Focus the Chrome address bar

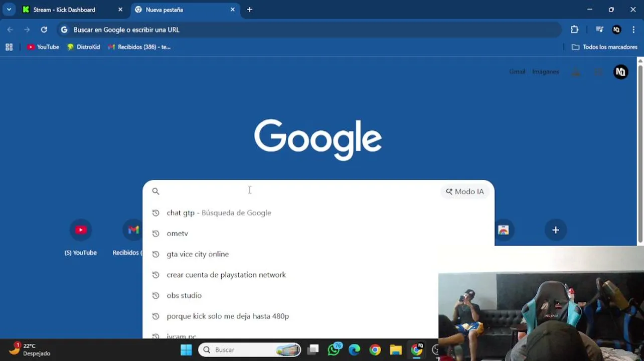tap(308, 30)
